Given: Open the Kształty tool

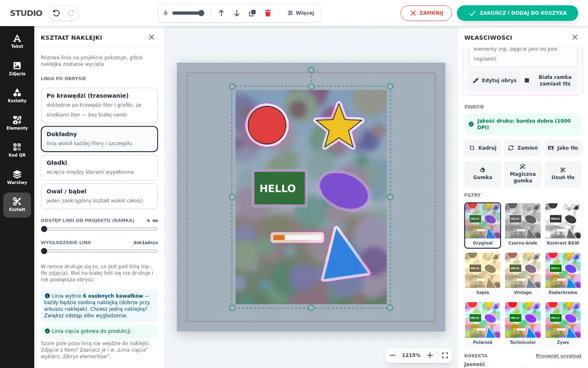Looking at the screenshot, I should point(17,96).
